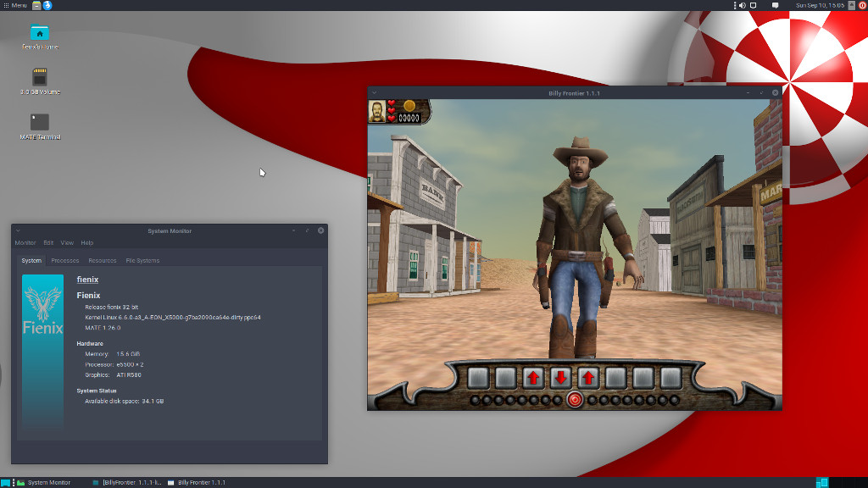This screenshot has width=868, height=488.
Task: Launch the file manager icon in top panel
Action: pos(36,5)
